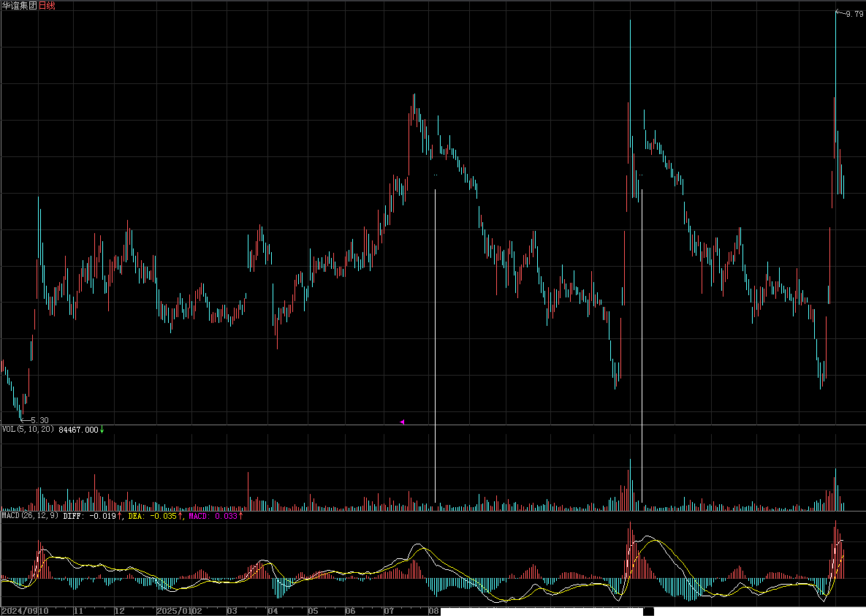Click the 05 month label on axis
866x616 pixels.
tap(314, 611)
